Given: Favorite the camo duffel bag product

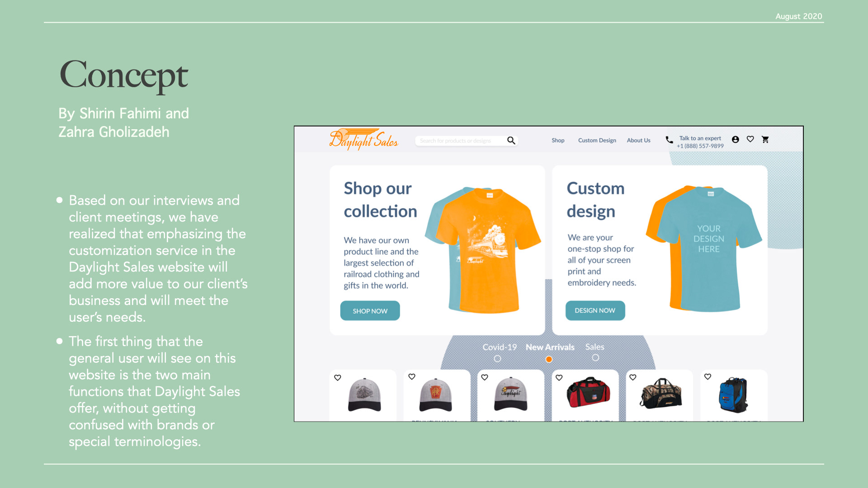Looking at the screenshot, I should pos(633,377).
